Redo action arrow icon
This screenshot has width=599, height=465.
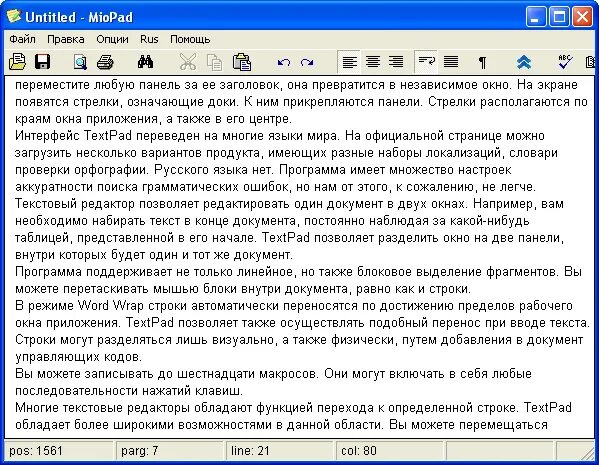tap(307, 62)
